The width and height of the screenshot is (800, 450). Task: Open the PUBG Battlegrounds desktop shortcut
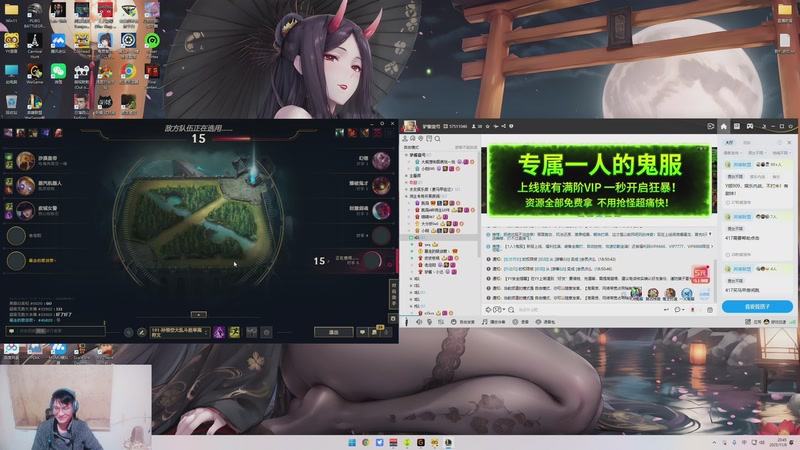34,11
